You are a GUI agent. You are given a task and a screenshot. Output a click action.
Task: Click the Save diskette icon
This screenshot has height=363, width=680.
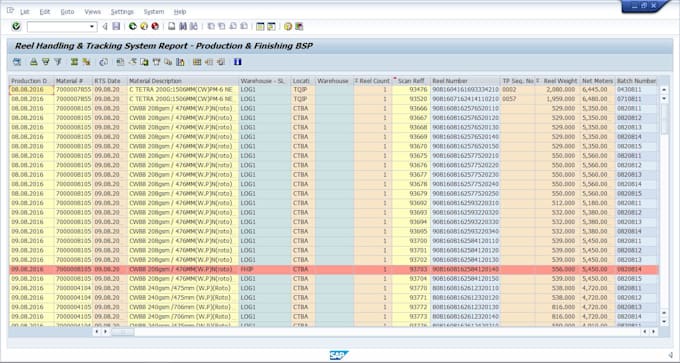pyautogui.click(x=116, y=26)
